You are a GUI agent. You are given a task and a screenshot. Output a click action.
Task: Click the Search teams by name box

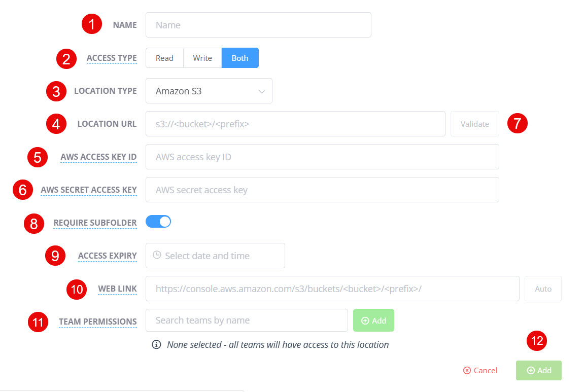(x=247, y=320)
